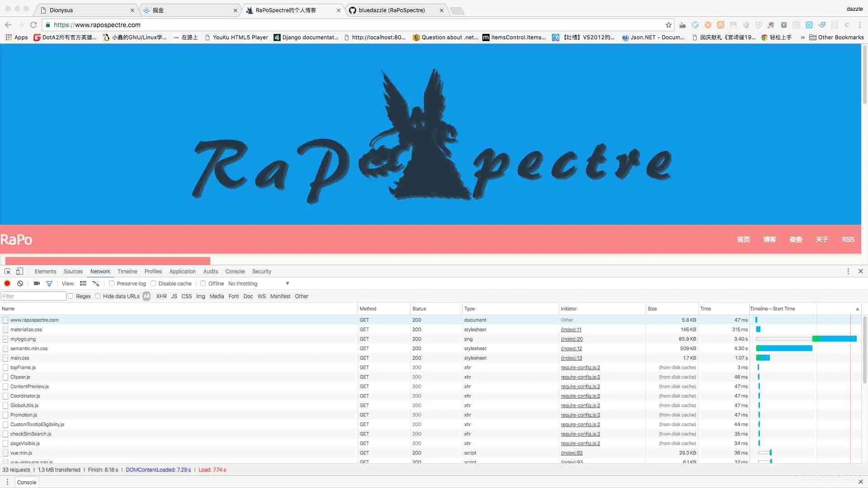Enable the Preserve log checkbox
Image resolution: width=868 pixels, height=488 pixels.
pos(112,284)
